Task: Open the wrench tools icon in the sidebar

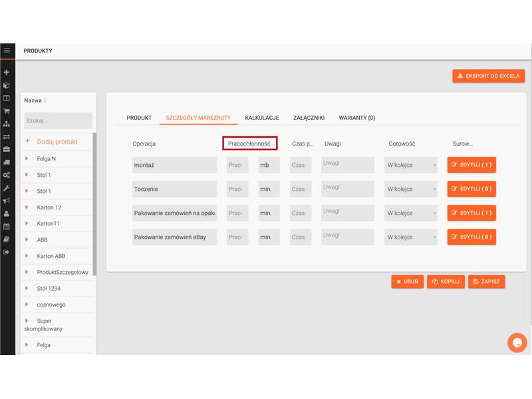Action: (7, 188)
